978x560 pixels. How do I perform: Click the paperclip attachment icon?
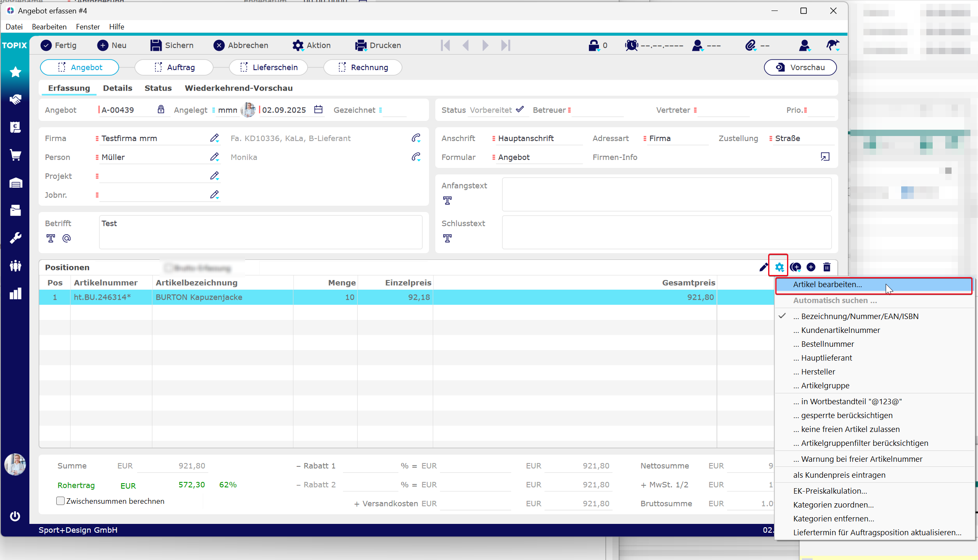(750, 45)
